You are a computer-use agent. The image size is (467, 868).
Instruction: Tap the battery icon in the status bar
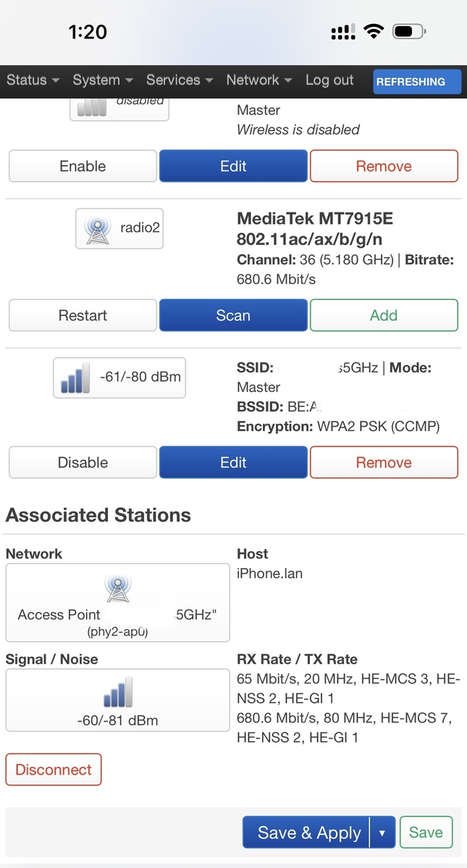tap(409, 32)
